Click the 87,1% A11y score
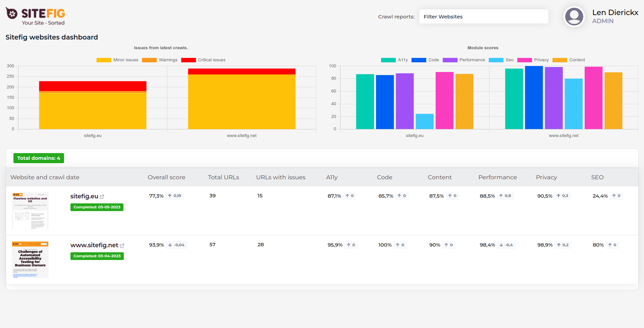Image resolution: width=644 pixels, height=328 pixels. click(334, 196)
